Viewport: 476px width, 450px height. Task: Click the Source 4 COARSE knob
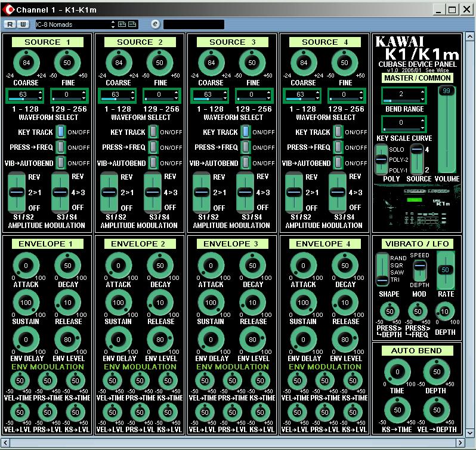304,63
